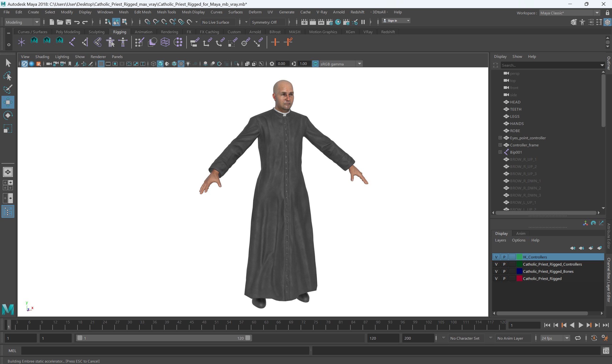Toggle visibility of Catholic_Priest_Rigged layer
The image size is (612, 364).
tap(496, 278)
